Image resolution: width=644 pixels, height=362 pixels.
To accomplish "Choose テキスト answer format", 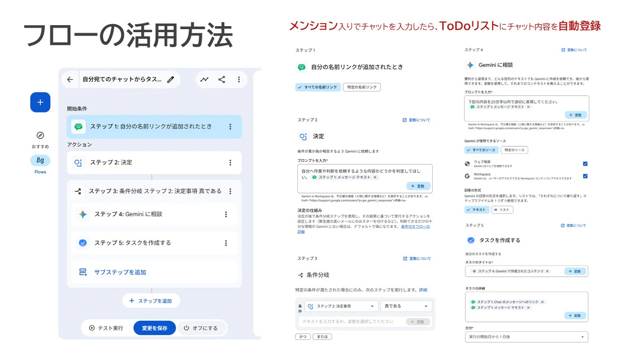I will point(477,210).
